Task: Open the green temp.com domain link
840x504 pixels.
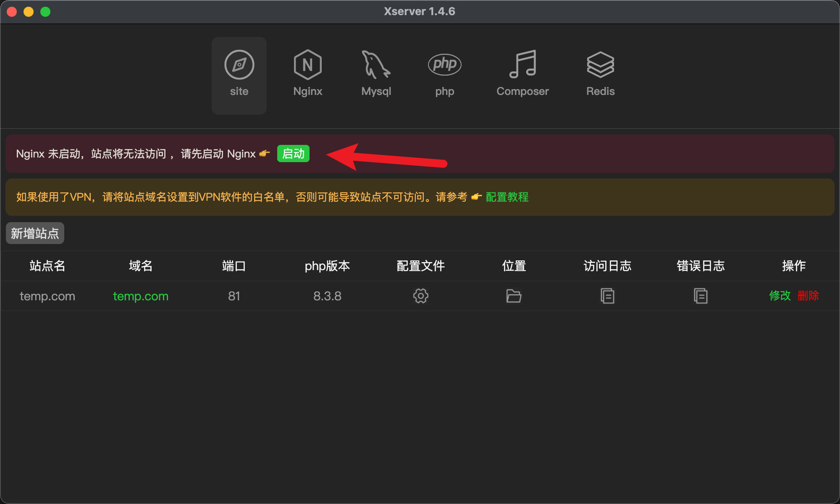Action: (141, 296)
